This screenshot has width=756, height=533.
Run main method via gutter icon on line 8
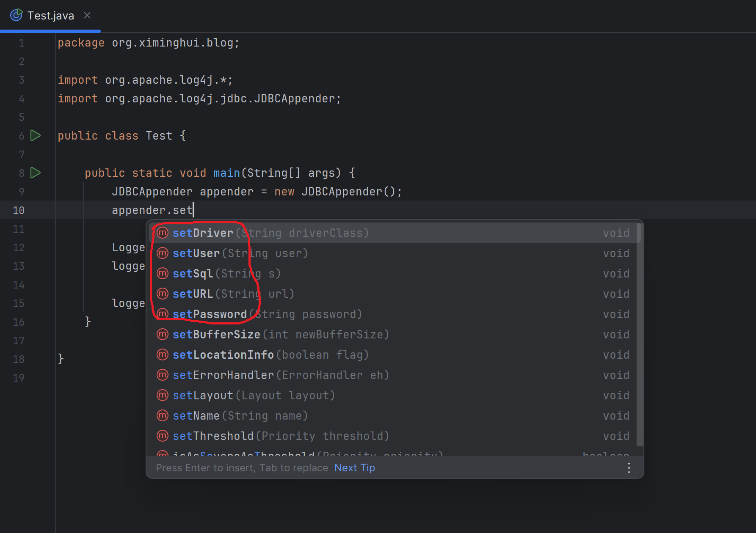pos(36,173)
